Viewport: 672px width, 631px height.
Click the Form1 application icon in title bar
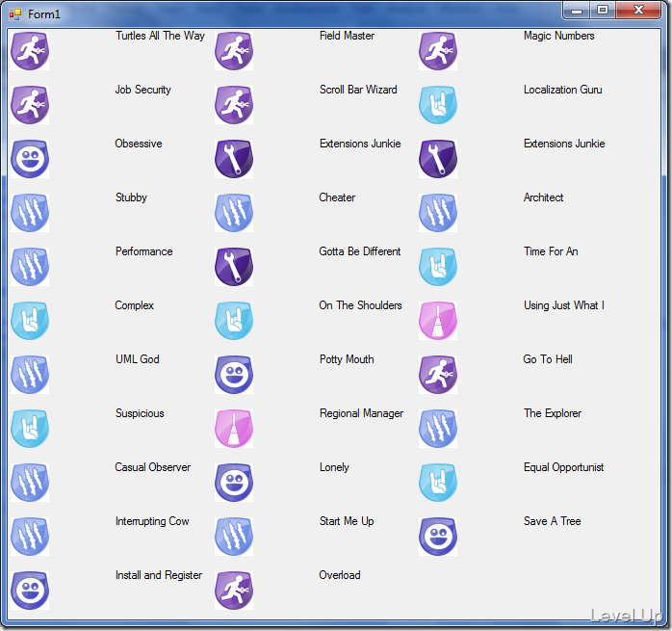15,14
